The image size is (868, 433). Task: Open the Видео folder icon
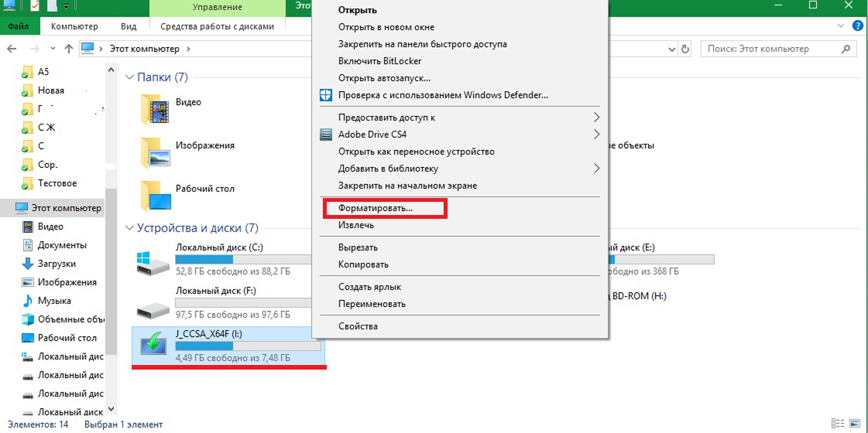click(x=155, y=109)
